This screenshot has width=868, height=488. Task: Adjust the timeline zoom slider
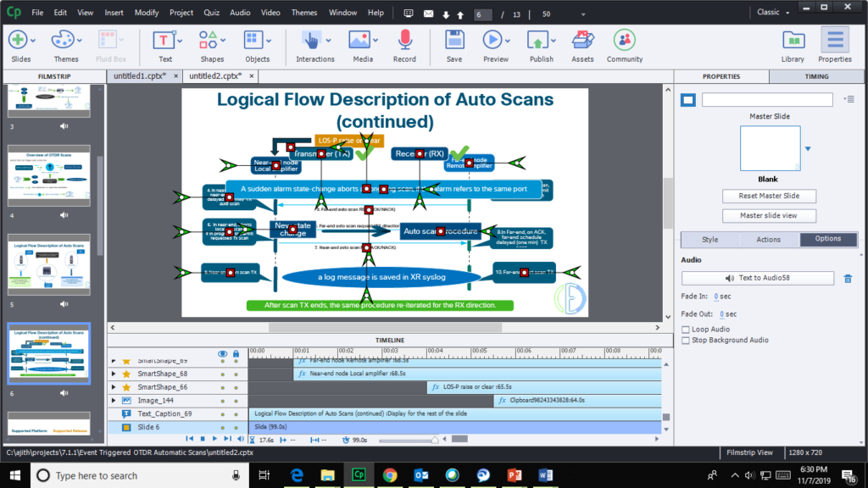pos(435,440)
